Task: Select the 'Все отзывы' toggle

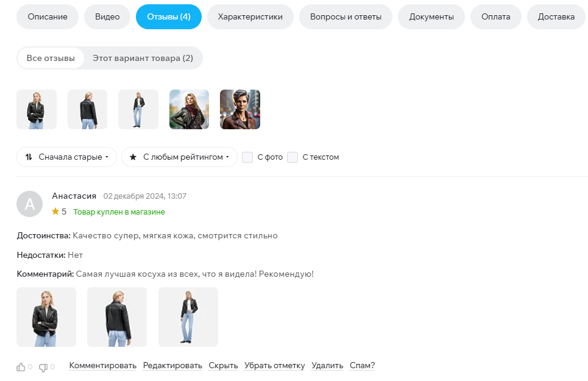Action: click(51, 58)
